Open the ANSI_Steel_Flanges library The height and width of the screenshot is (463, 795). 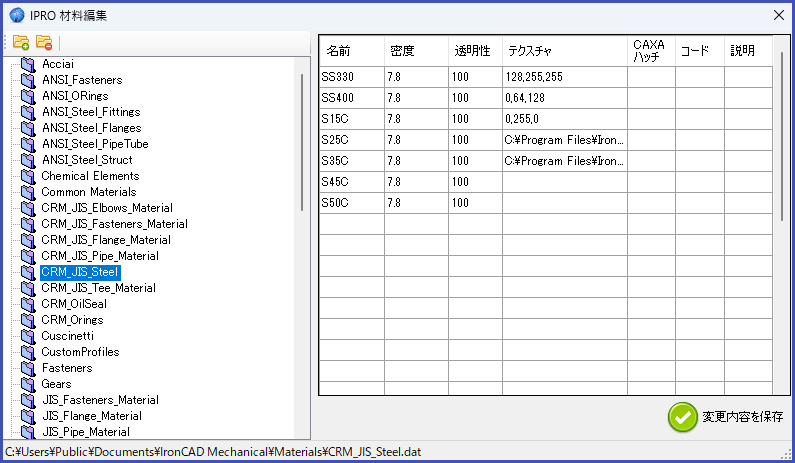[92, 128]
